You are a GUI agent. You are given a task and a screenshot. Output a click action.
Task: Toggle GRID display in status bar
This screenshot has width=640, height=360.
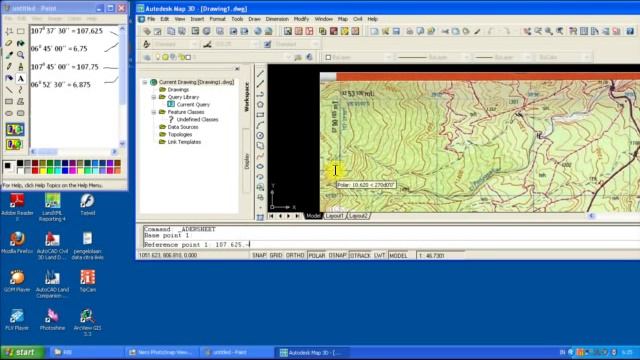(x=276, y=256)
